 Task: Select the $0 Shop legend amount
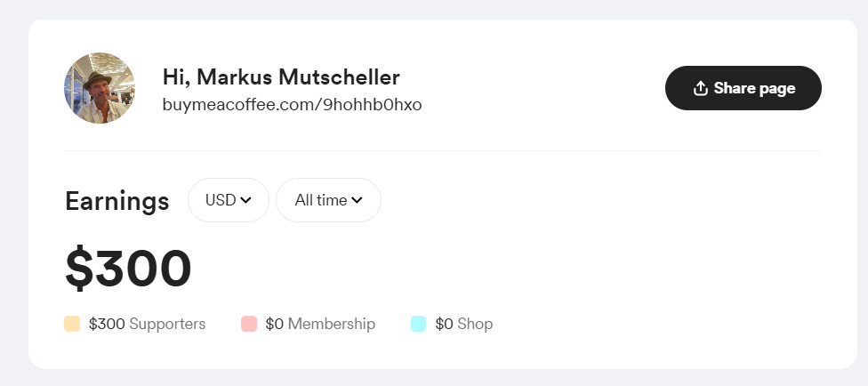(x=444, y=324)
